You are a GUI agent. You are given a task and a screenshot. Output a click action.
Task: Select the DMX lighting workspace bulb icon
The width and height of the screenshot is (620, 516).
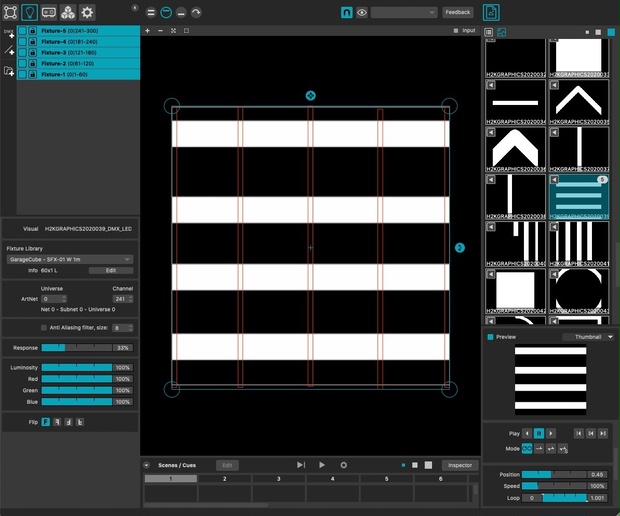pos(29,13)
